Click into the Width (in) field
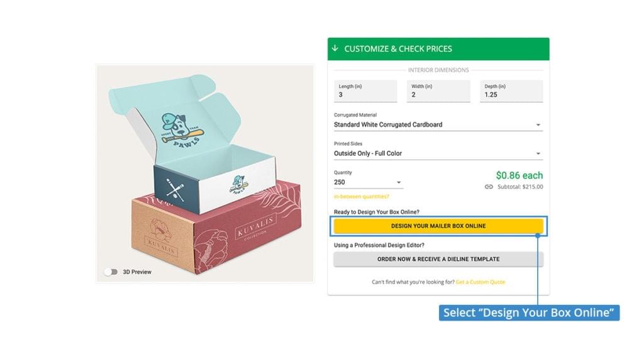Image resolution: width=644 pixels, height=337 pixels. 438,94
